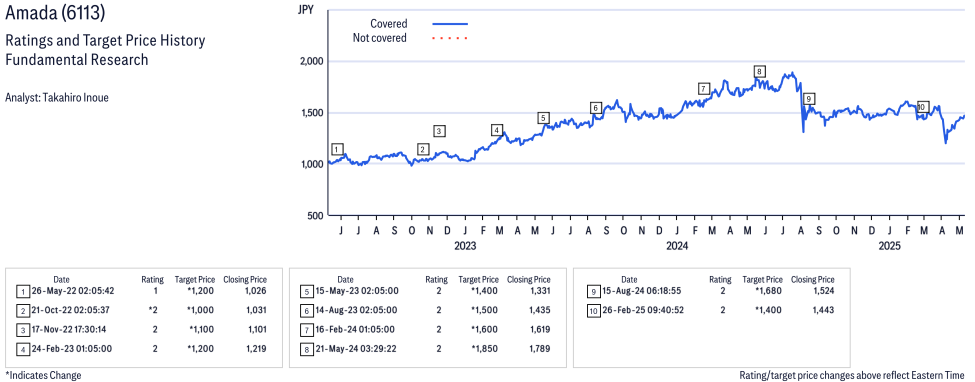Click chart marker 7 near February 2024
975x382 pixels.
coord(703,88)
